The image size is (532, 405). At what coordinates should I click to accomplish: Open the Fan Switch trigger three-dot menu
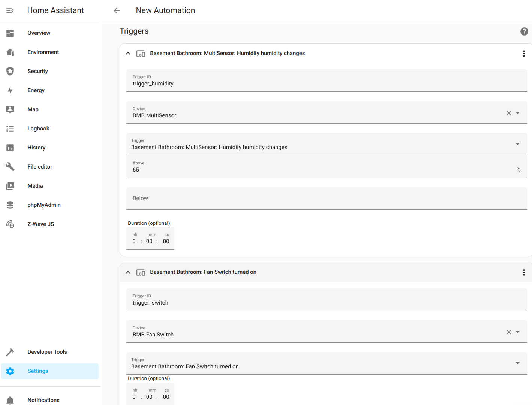coord(524,272)
